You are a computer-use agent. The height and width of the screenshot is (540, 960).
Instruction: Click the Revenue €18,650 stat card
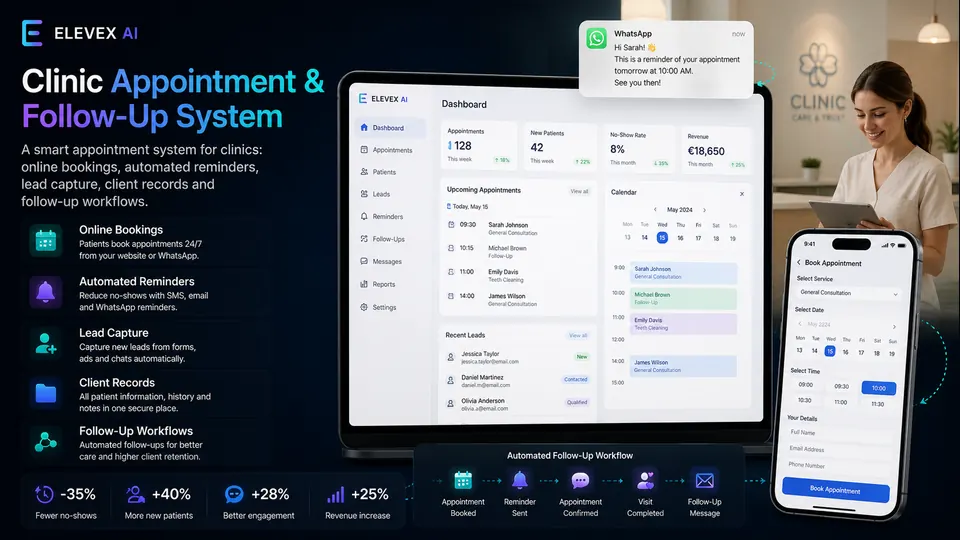tap(716, 151)
